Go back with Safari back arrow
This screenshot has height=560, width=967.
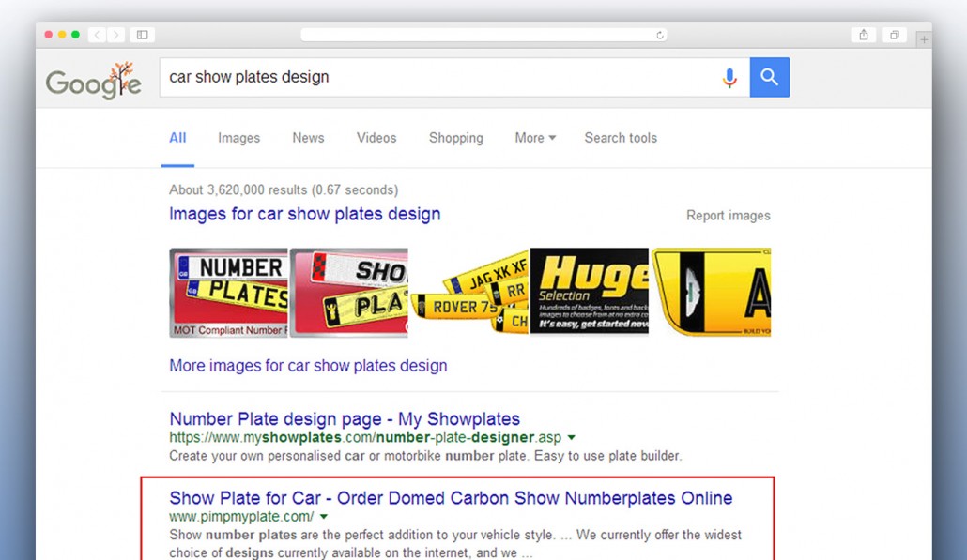(97, 35)
